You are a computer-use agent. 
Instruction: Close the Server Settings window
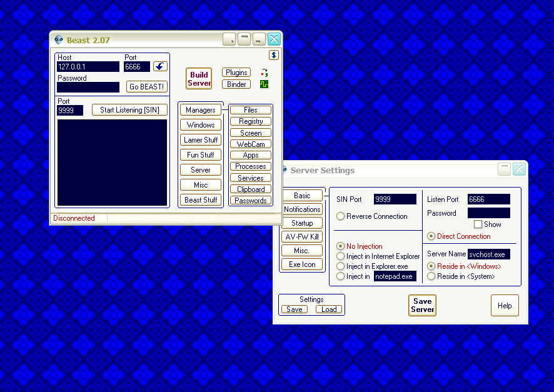[x=519, y=169]
